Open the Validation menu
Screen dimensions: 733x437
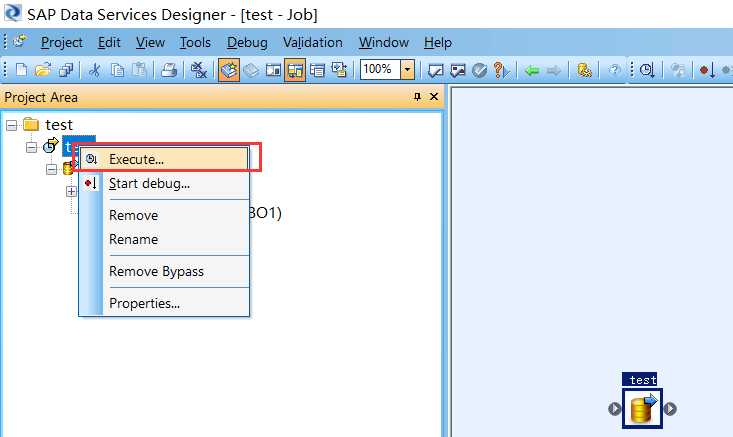point(313,43)
